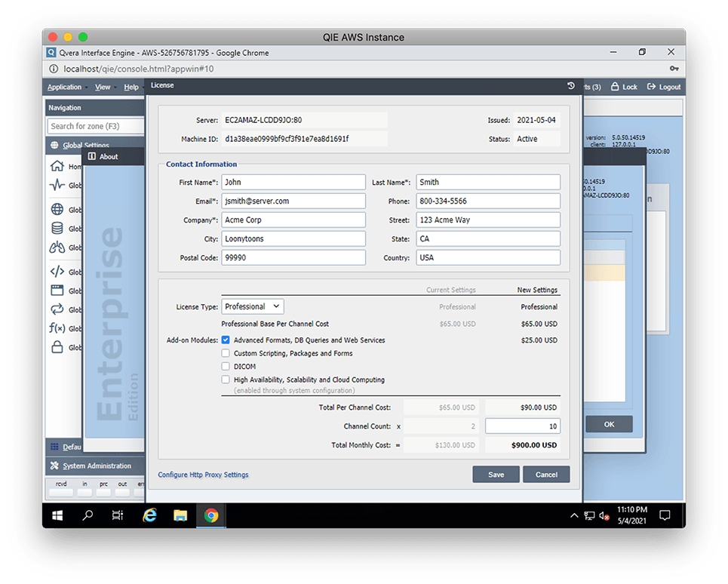
Task: Click OK in the About window
Action: (609, 424)
